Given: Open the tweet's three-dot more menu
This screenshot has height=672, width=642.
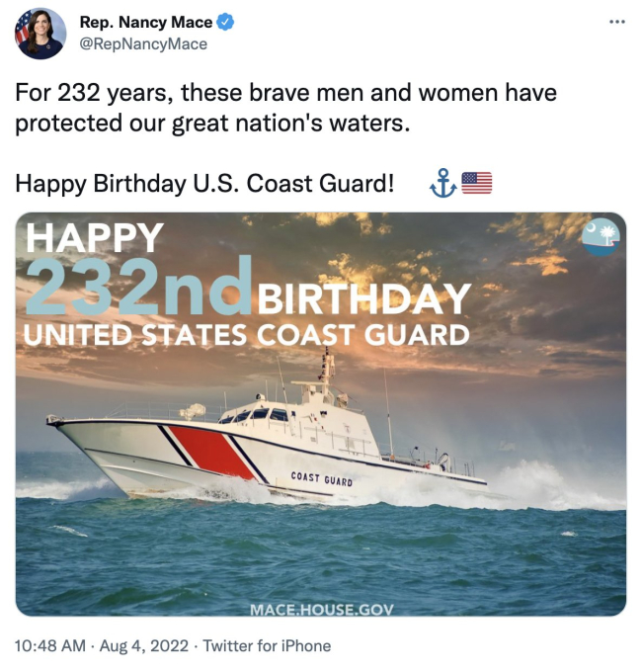Looking at the screenshot, I should [x=617, y=22].
